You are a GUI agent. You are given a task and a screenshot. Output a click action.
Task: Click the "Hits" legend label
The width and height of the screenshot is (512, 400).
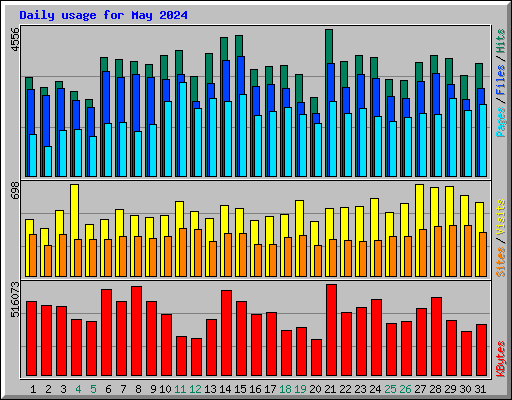500,41
